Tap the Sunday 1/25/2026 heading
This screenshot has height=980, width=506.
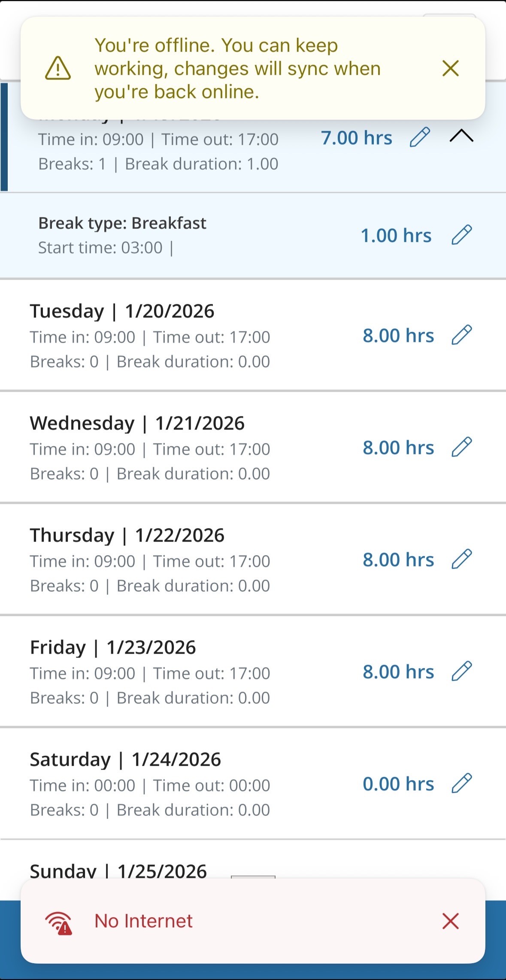coord(118,870)
